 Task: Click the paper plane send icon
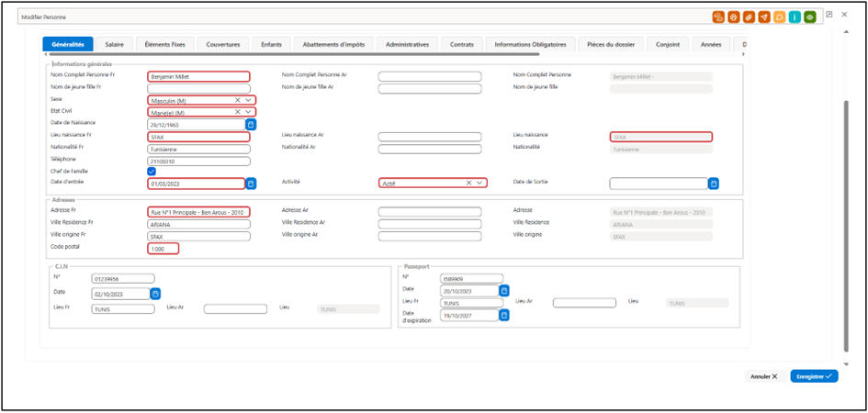coord(764,17)
